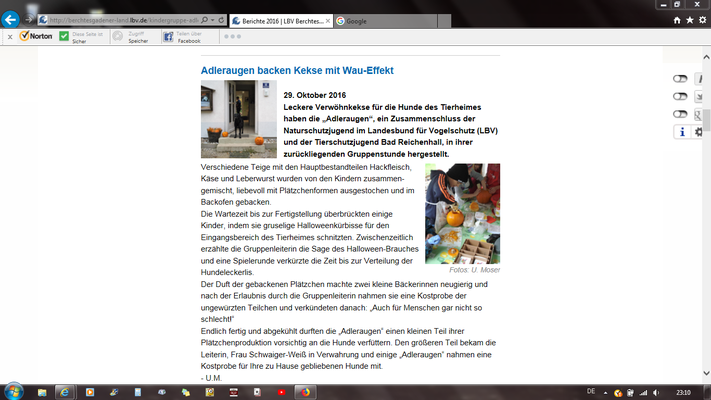Open a new blank tab

[x=444, y=21]
